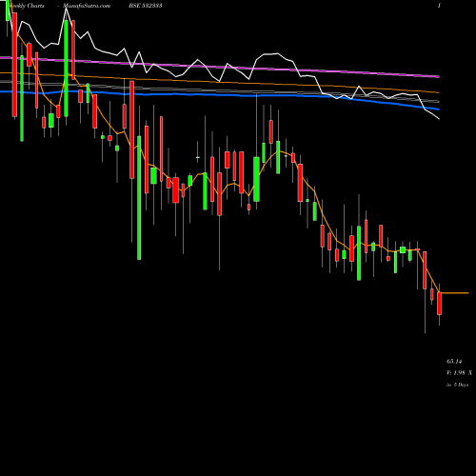
Task: Click the 'V: 1.98 X' volume text
Action: [459, 373]
